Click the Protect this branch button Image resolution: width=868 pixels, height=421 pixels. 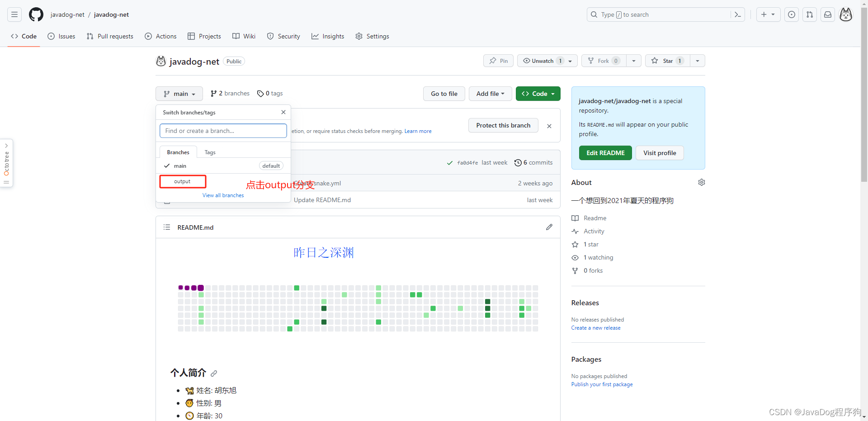(503, 125)
